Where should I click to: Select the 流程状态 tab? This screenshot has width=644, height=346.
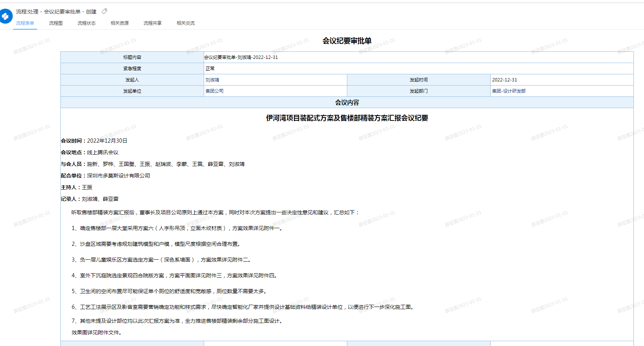86,23
